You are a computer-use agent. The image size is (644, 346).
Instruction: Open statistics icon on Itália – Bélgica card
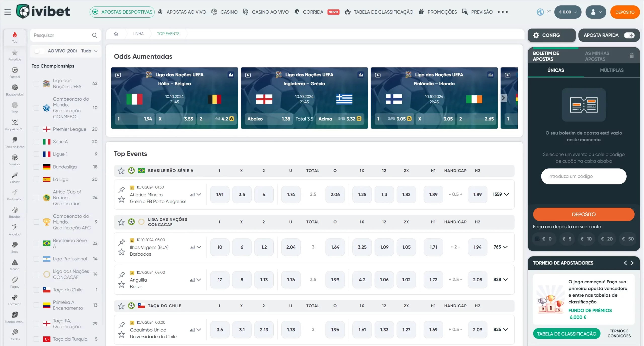click(x=231, y=75)
